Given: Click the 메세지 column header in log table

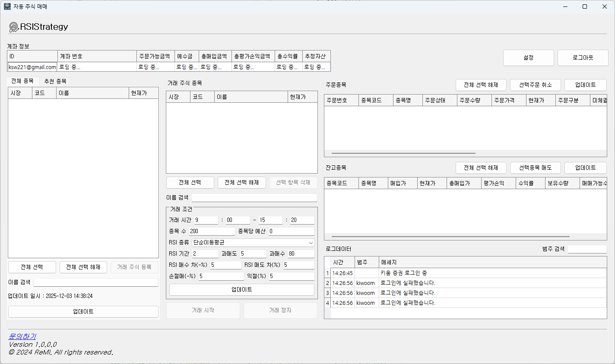Looking at the screenshot, I should coord(493,263).
